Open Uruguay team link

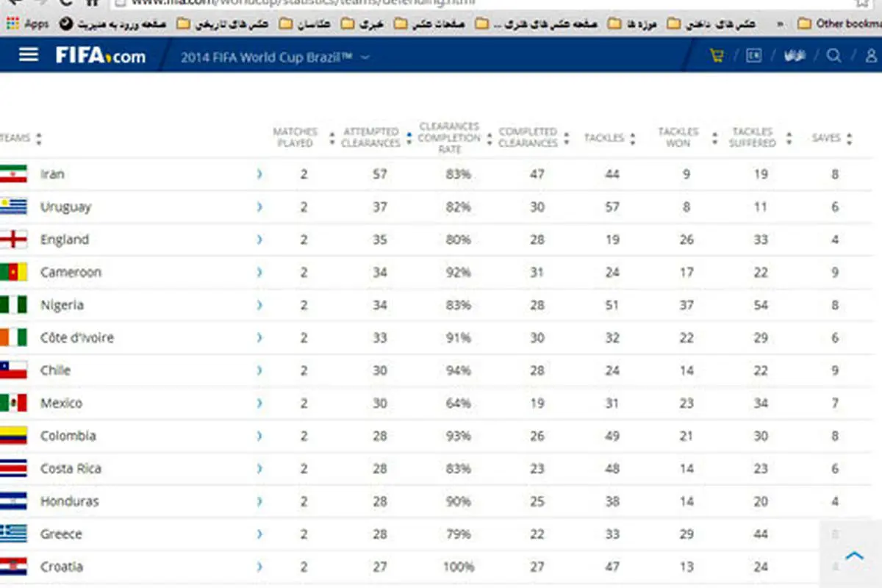click(65, 207)
